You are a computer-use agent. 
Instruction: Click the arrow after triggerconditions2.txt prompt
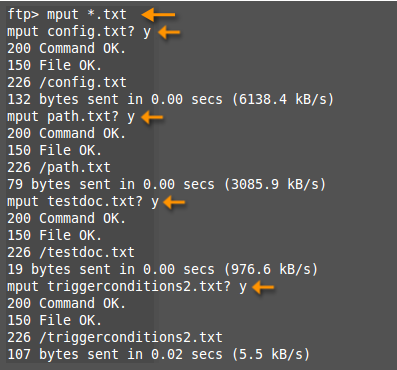[263, 287]
